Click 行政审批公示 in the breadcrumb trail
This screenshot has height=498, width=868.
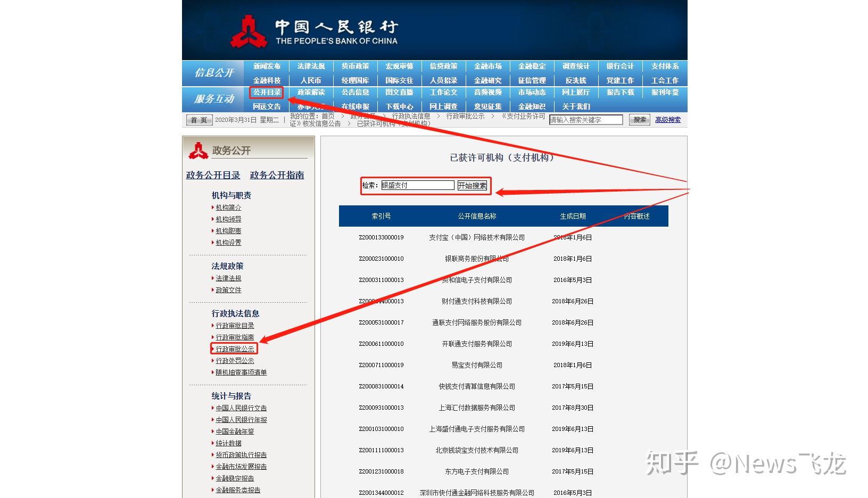point(465,116)
